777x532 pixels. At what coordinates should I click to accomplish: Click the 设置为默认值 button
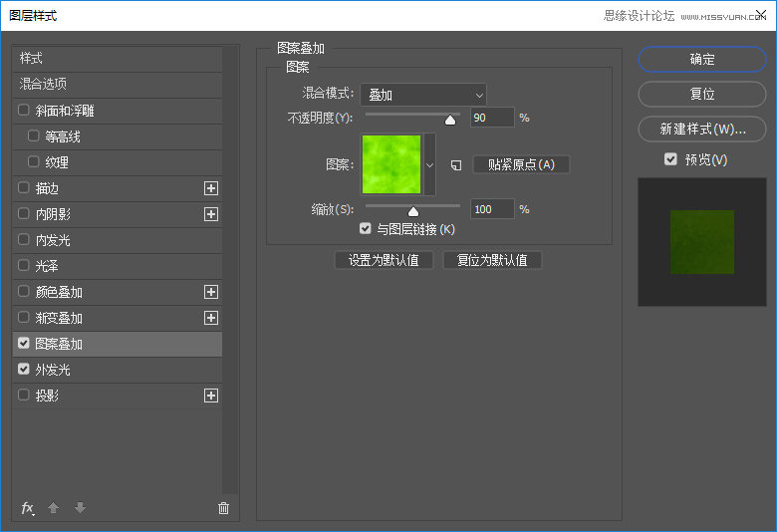click(x=384, y=260)
